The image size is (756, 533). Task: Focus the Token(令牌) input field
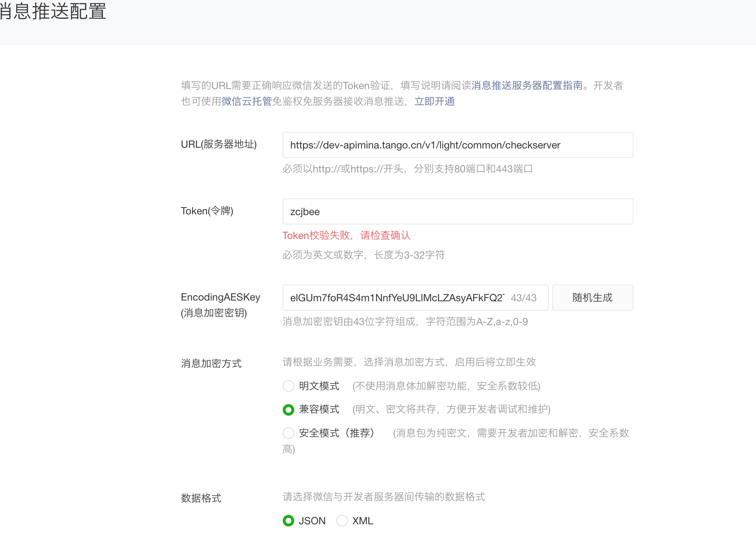point(457,211)
